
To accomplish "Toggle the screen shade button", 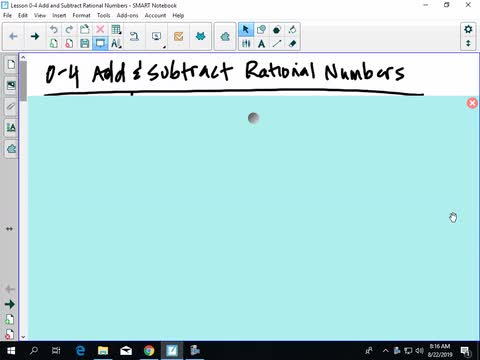I will point(100,43).
